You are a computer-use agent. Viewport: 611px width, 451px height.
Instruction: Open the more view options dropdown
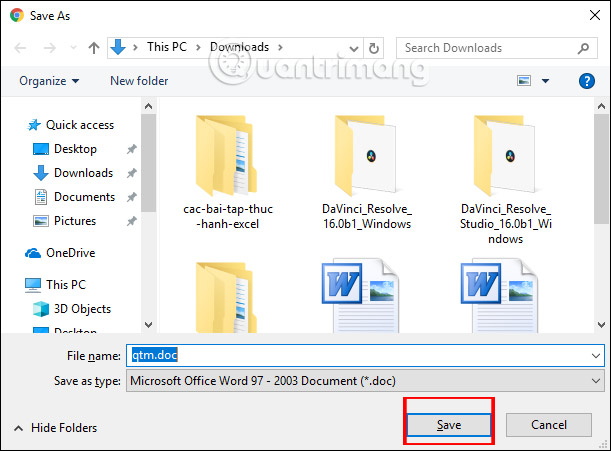(x=545, y=81)
